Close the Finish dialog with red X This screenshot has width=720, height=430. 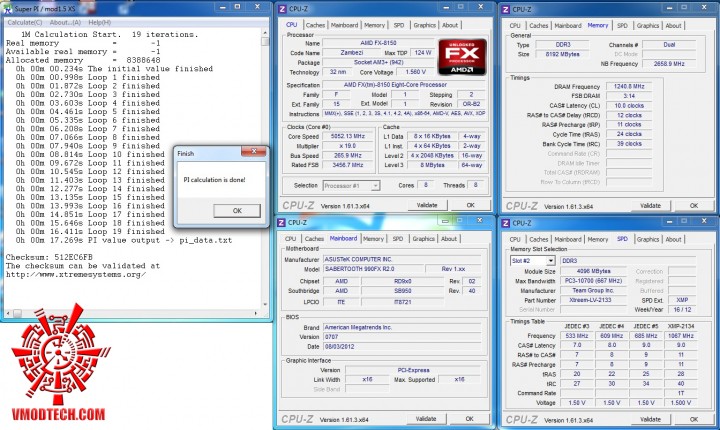click(x=253, y=151)
